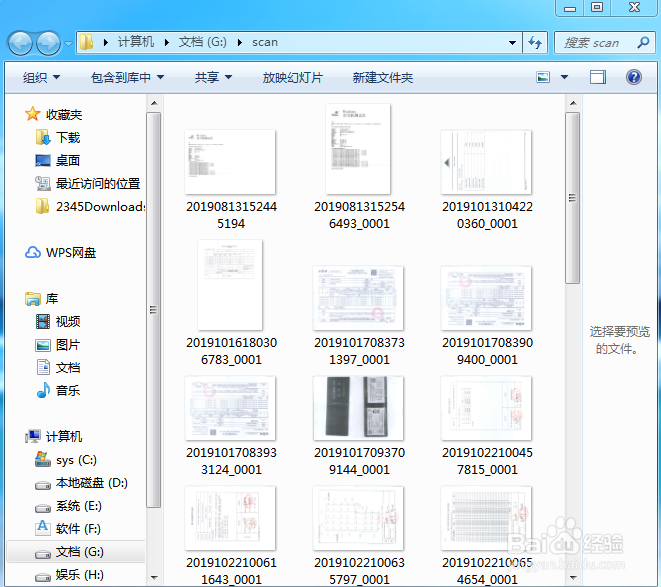Change the view with the views icon
This screenshot has height=587, width=661.
(x=543, y=77)
